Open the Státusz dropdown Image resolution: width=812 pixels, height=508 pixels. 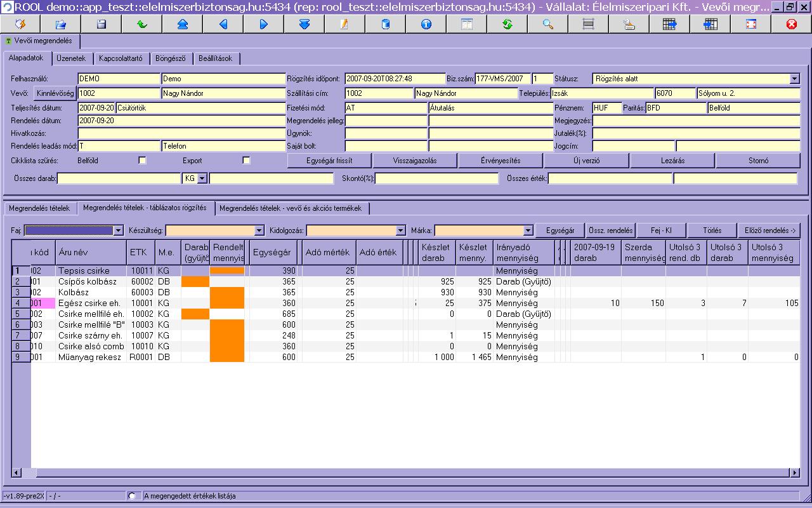(795, 79)
